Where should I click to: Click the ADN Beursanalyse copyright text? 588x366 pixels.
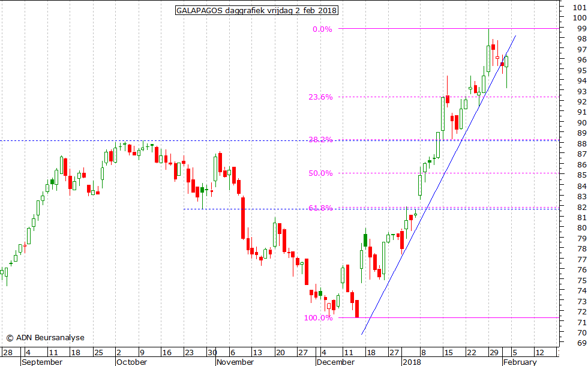(46, 338)
